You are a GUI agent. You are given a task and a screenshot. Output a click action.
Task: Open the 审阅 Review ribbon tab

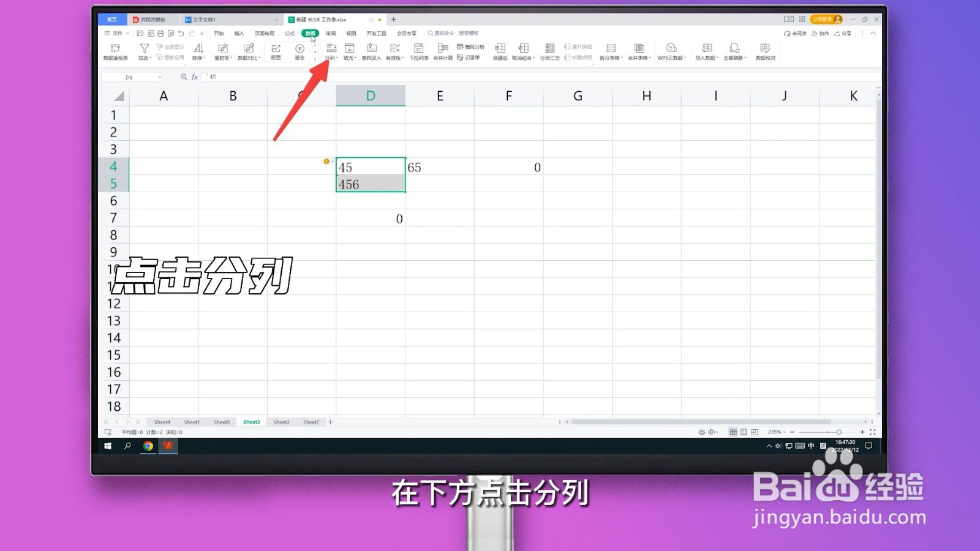[x=331, y=34]
